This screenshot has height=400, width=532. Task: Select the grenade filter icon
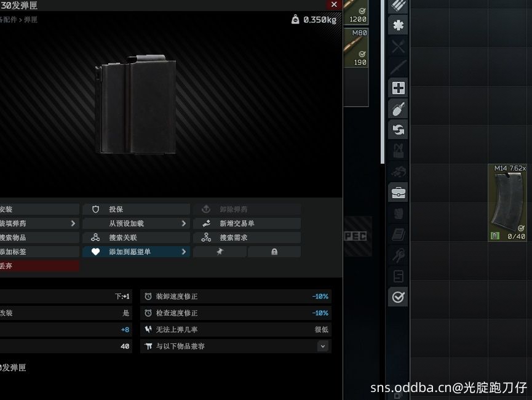(x=398, y=109)
